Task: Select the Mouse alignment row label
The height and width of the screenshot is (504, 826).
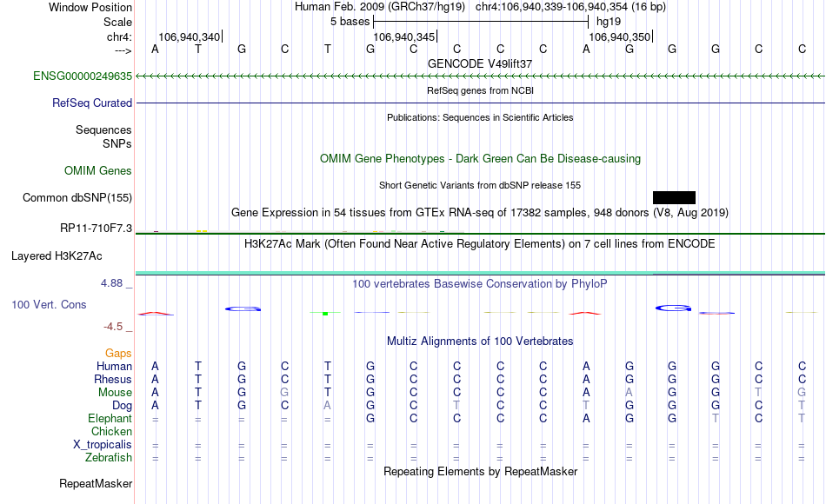Action: coord(115,393)
